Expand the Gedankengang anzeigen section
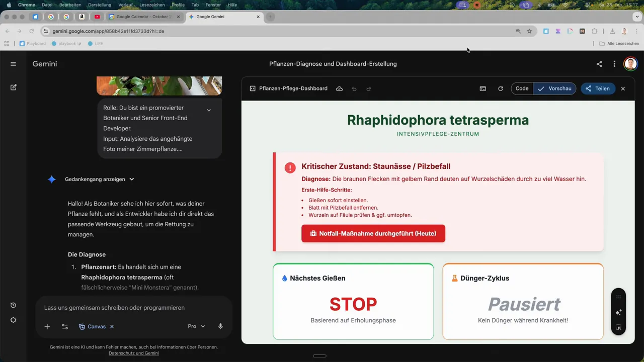Screen dimensions: 644x362 (x=100, y=179)
